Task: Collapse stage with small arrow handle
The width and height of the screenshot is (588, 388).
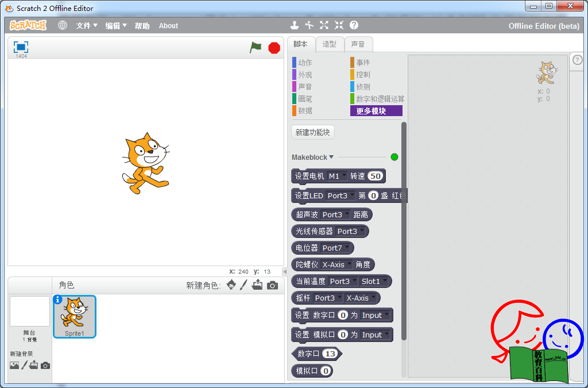Action: pos(285,272)
